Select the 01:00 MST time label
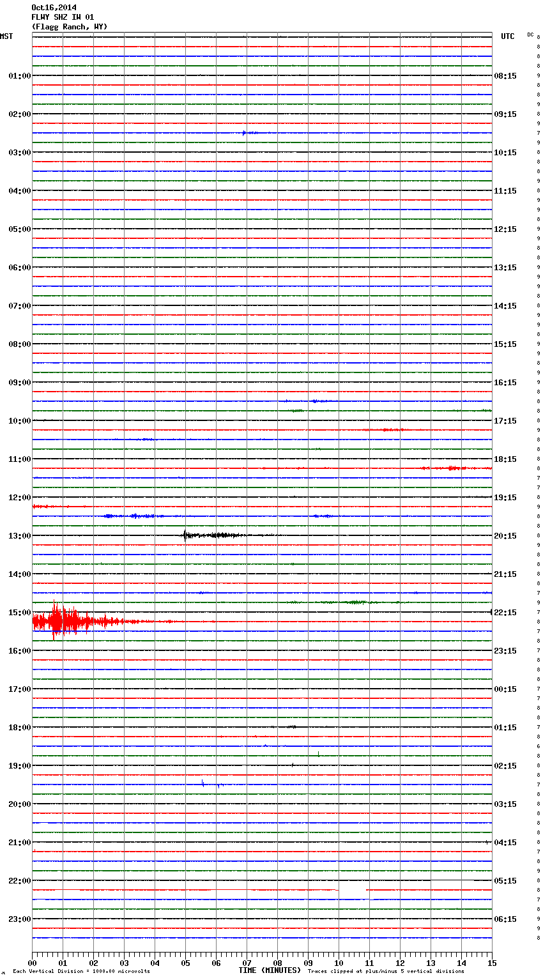 20,76
